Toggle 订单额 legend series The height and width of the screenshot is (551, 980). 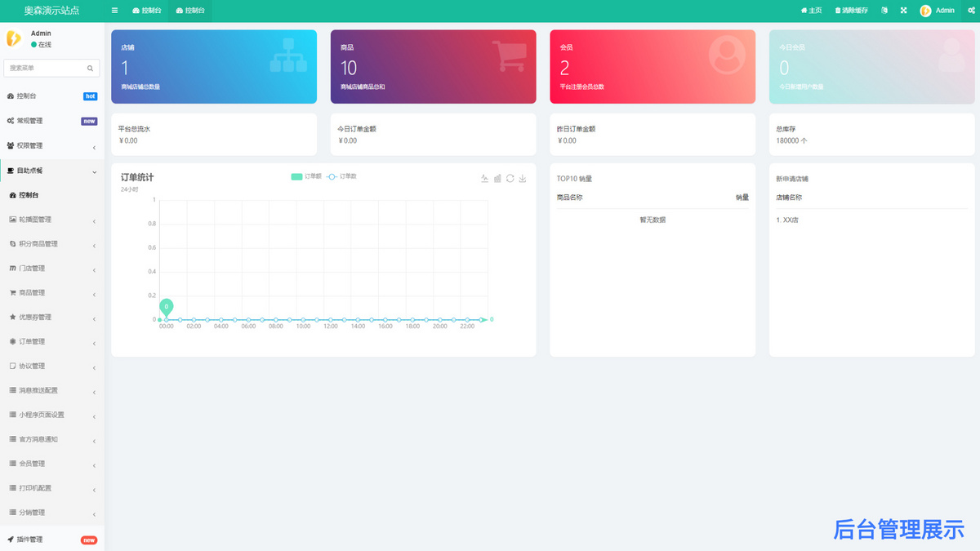[x=306, y=176]
